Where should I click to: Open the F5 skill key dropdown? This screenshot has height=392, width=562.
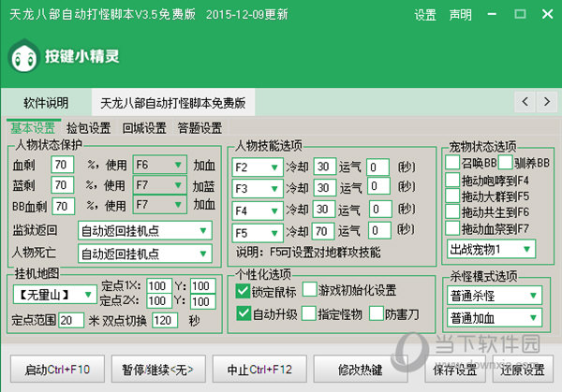pyautogui.click(x=258, y=233)
